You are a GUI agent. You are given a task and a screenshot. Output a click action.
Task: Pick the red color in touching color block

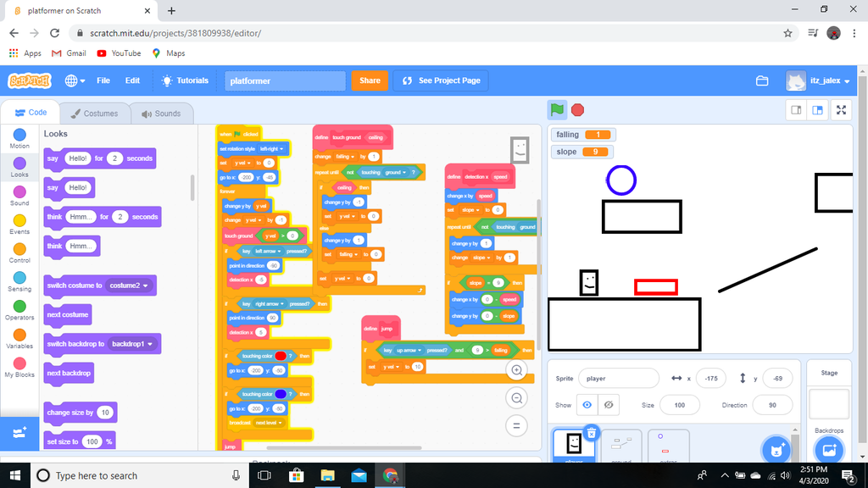point(281,356)
